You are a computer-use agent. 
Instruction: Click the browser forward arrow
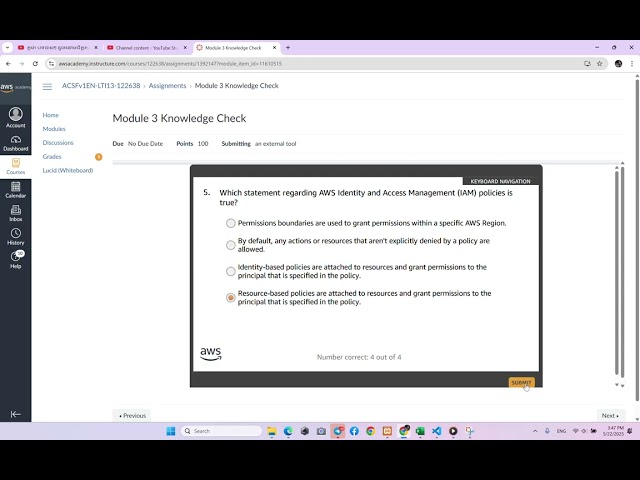coord(22,64)
